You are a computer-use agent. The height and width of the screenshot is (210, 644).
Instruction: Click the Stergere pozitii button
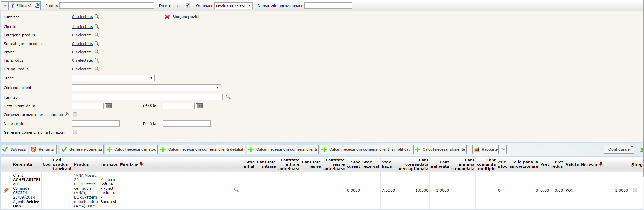182,17
